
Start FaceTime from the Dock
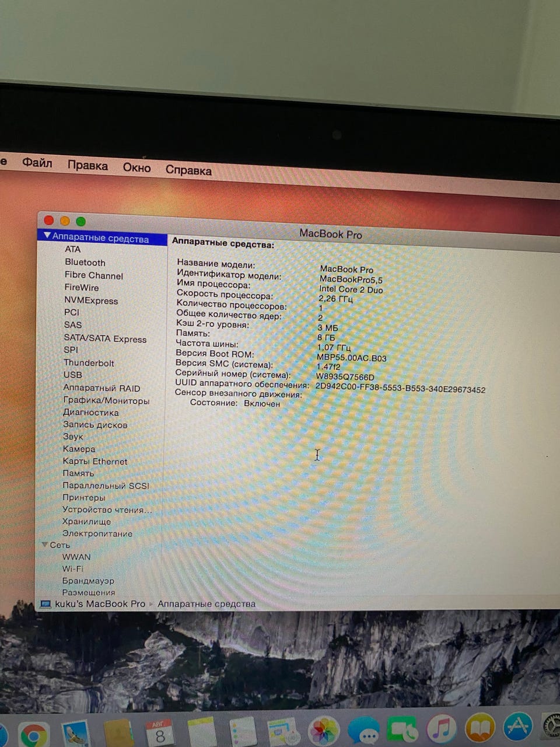(x=402, y=729)
